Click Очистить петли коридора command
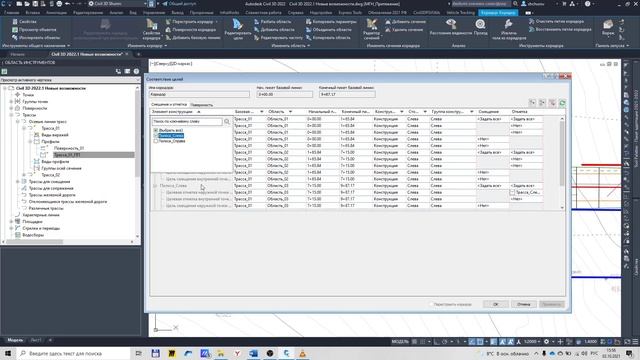 pos(556,21)
